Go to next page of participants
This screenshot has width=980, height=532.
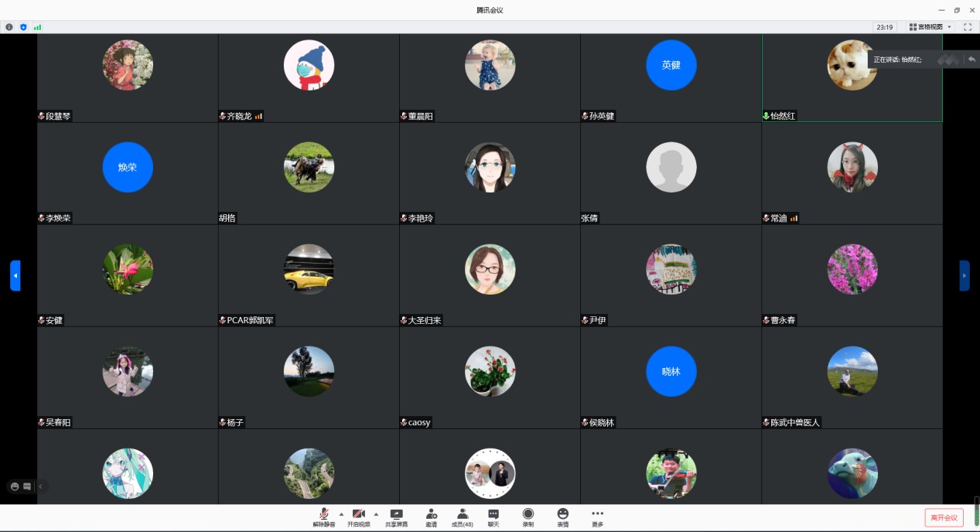[x=964, y=275]
